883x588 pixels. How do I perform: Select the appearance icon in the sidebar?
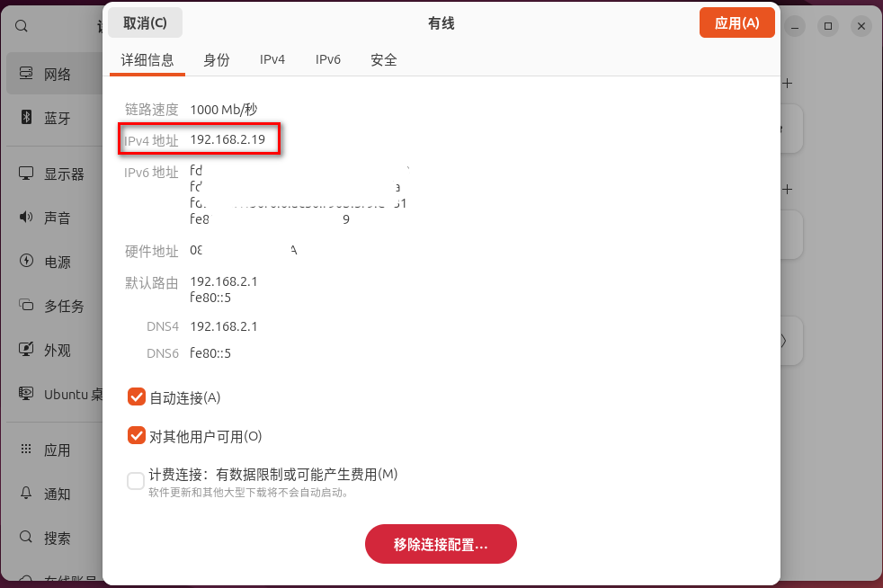point(26,349)
